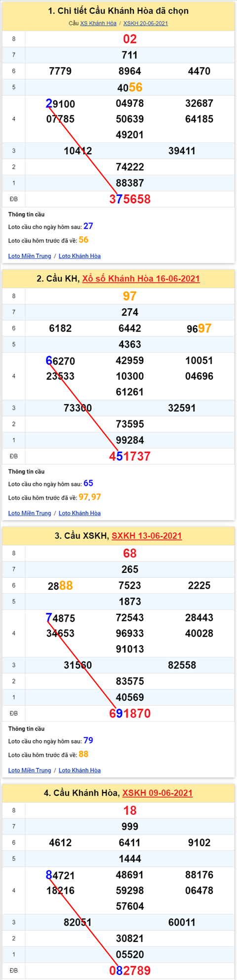Click special prize number 375658
The image size is (237, 980).
(130, 199)
